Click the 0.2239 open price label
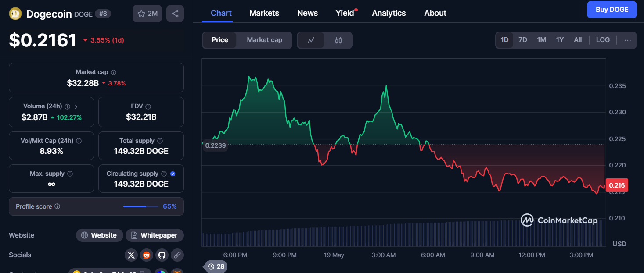The height and width of the screenshot is (273, 644). (215, 146)
